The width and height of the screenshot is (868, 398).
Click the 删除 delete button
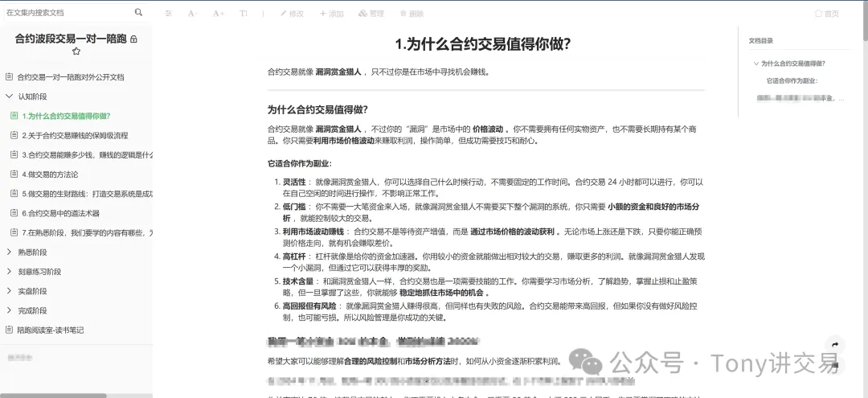tap(411, 14)
